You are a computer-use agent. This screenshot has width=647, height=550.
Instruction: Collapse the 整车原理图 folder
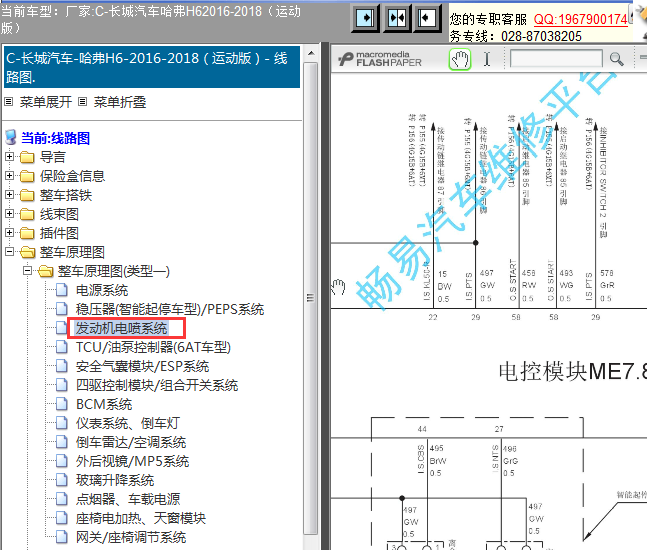pos(9,252)
